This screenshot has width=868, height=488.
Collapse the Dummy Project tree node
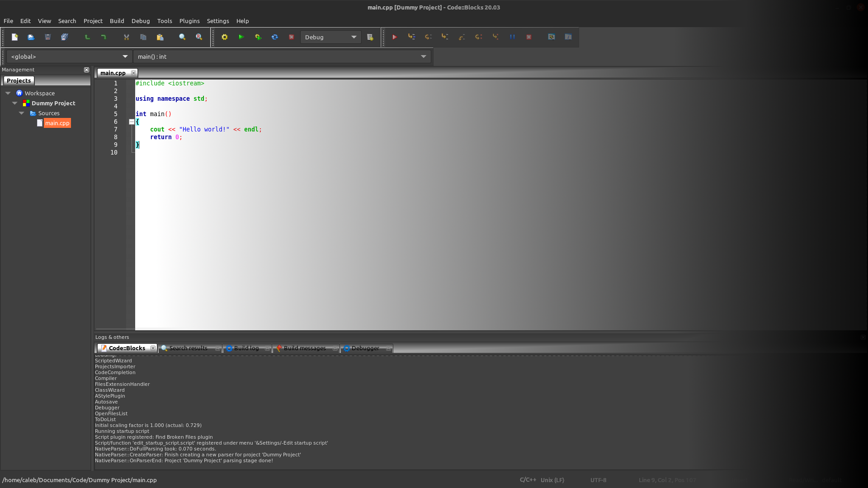click(x=15, y=103)
